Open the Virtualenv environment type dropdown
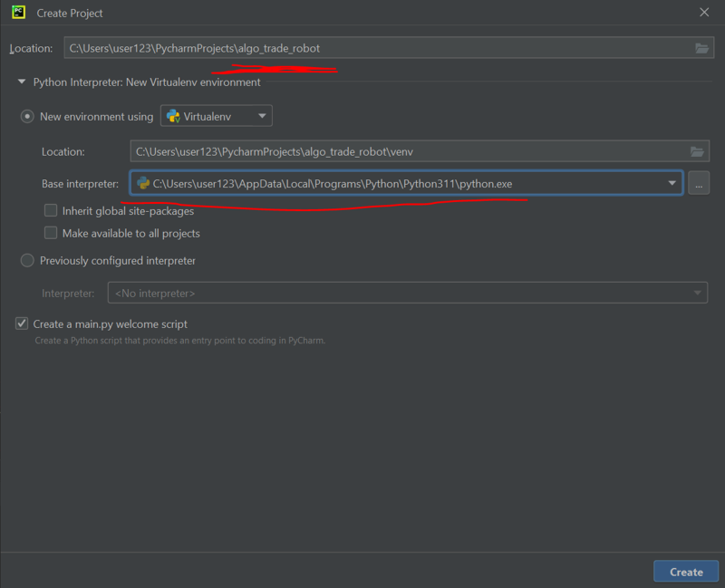This screenshot has height=588, width=725. point(217,116)
